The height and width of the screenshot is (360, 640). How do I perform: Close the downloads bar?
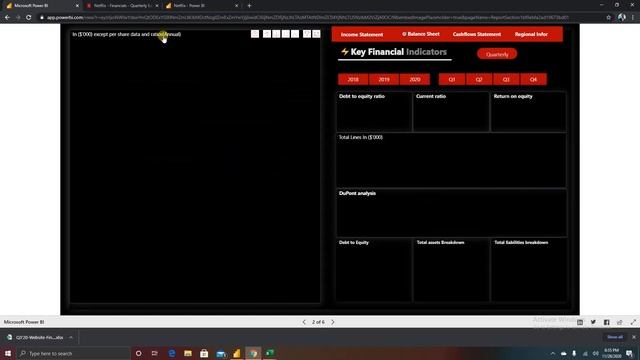click(x=634, y=337)
